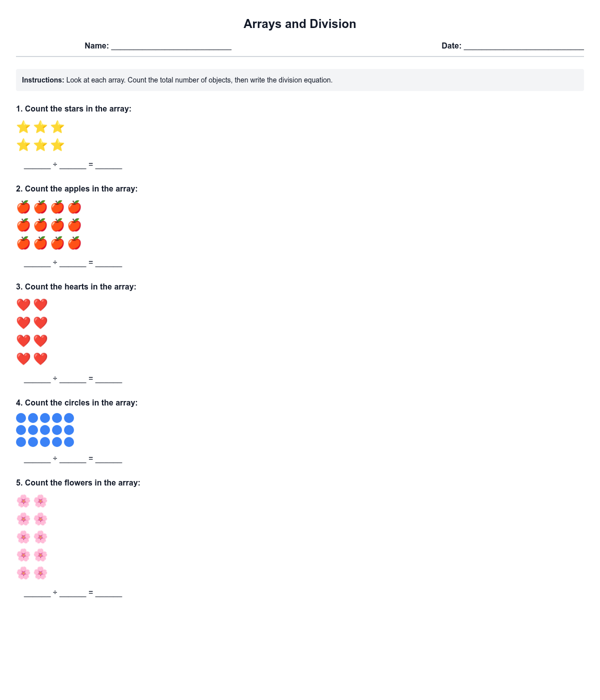Click the first blue circle in the top row
The image size is (600, 700).
[21, 418]
